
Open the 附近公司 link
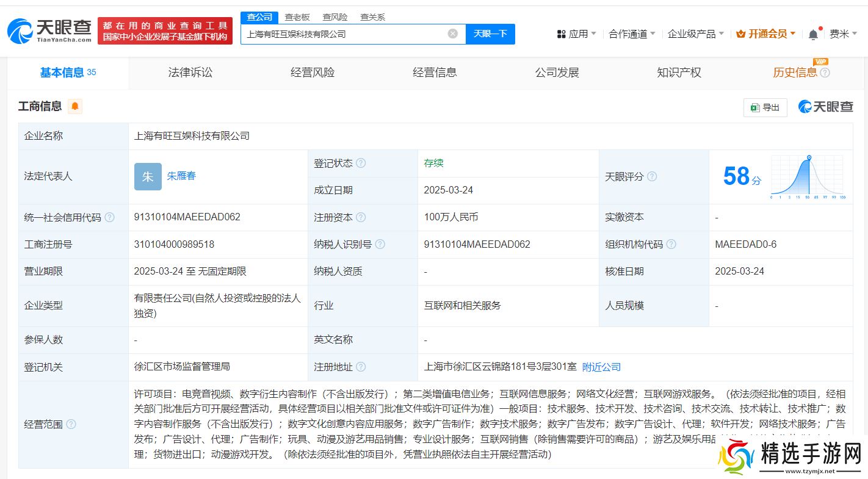pos(601,367)
